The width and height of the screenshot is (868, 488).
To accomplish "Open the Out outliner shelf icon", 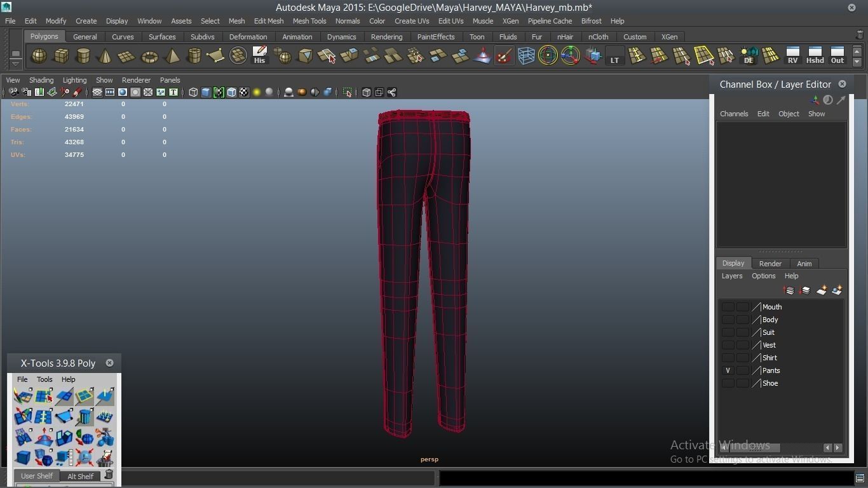I will tap(837, 56).
